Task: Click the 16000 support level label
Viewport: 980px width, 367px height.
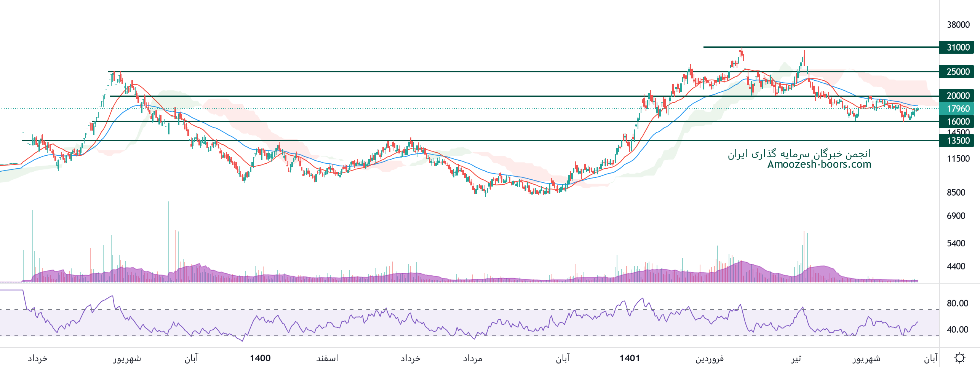Action: 958,121
